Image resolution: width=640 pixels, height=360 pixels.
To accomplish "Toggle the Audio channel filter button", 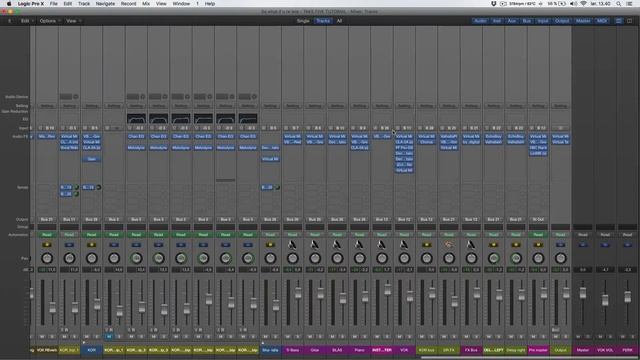I will click(x=480, y=21).
